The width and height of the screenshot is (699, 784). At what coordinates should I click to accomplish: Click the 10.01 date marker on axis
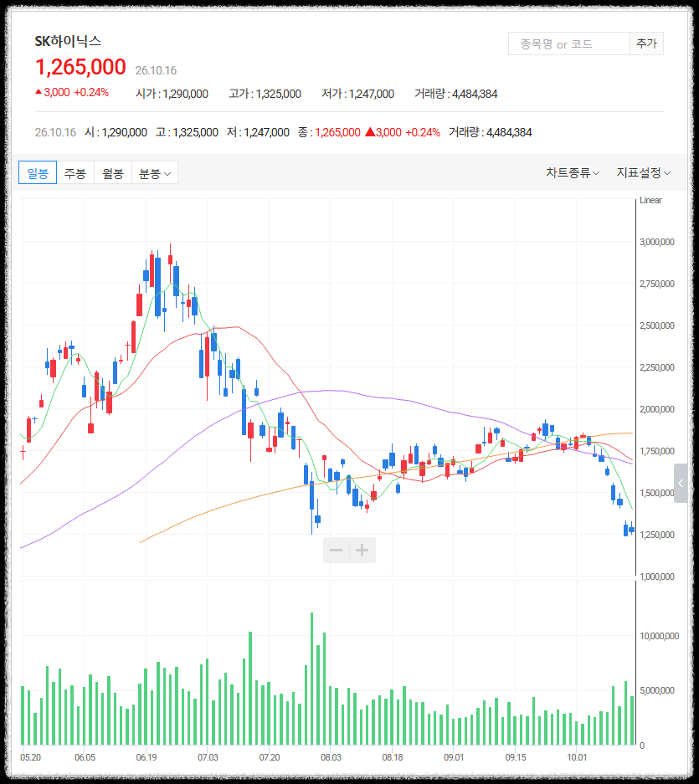pyautogui.click(x=577, y=757)
